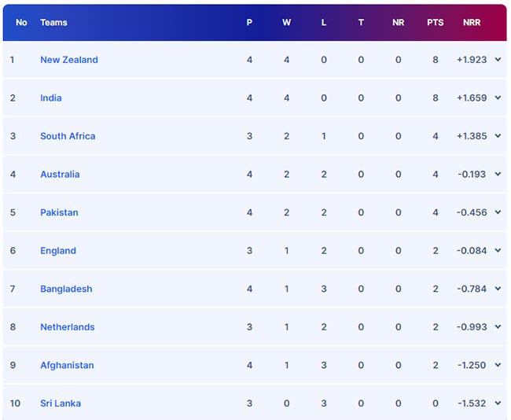The width and height of the screenshot is (511, 420).
Task: Expand the Pakistan row details arrow
Action: coord(498,212)
